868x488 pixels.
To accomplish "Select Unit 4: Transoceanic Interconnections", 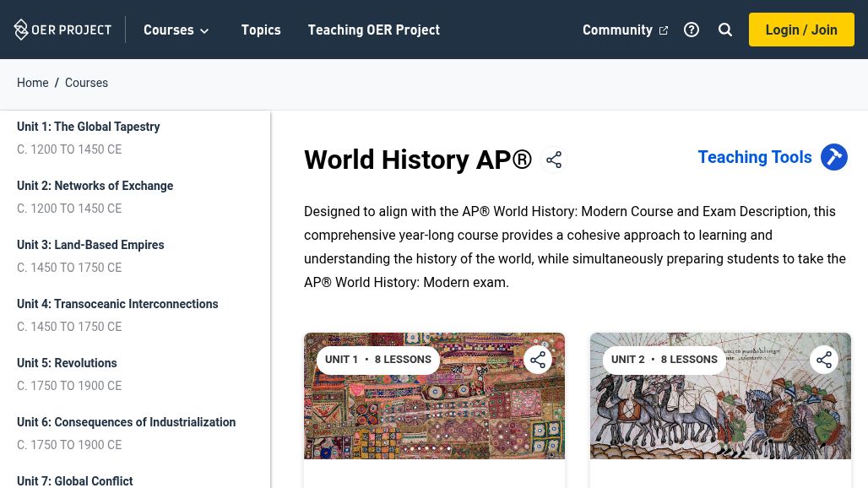I will coord(117,304).
